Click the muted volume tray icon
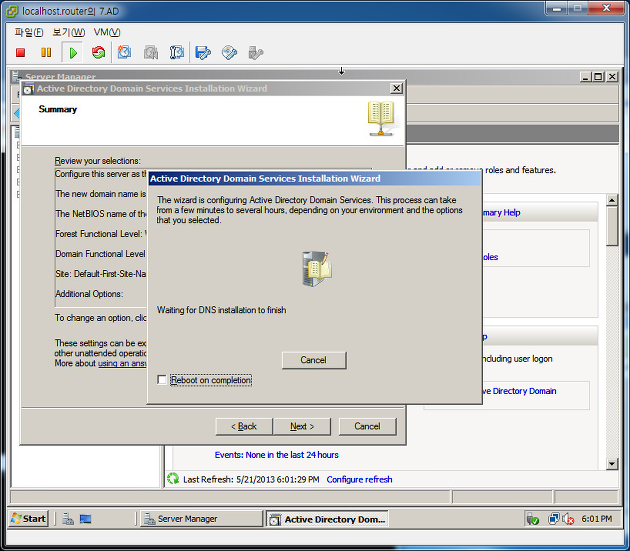 point(568,519)
